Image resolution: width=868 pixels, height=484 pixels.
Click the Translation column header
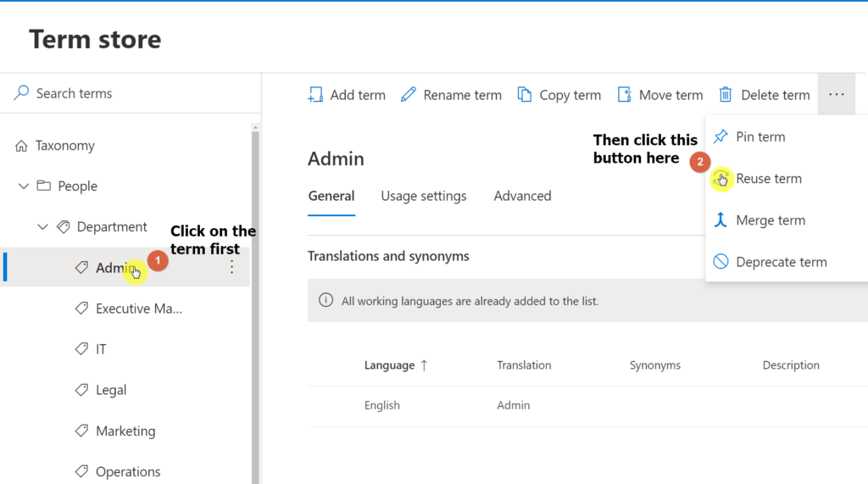[x=524, y=365]
